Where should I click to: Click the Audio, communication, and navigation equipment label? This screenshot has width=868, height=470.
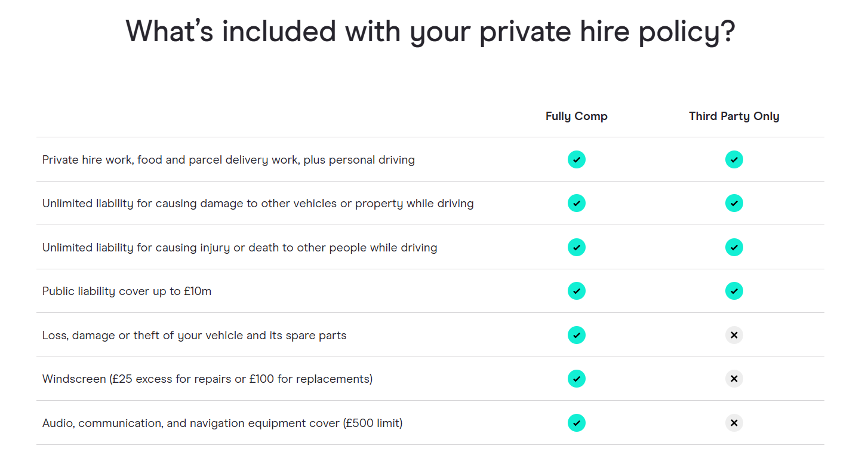[222, 423]
